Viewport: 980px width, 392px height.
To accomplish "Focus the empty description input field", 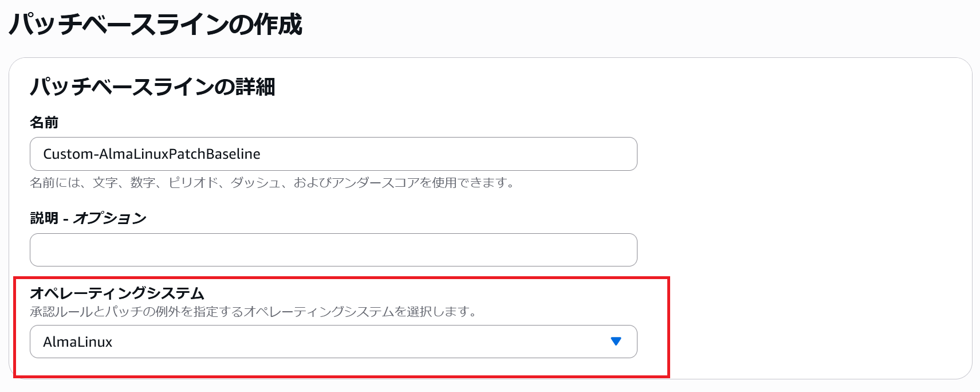I will (333, 250).
